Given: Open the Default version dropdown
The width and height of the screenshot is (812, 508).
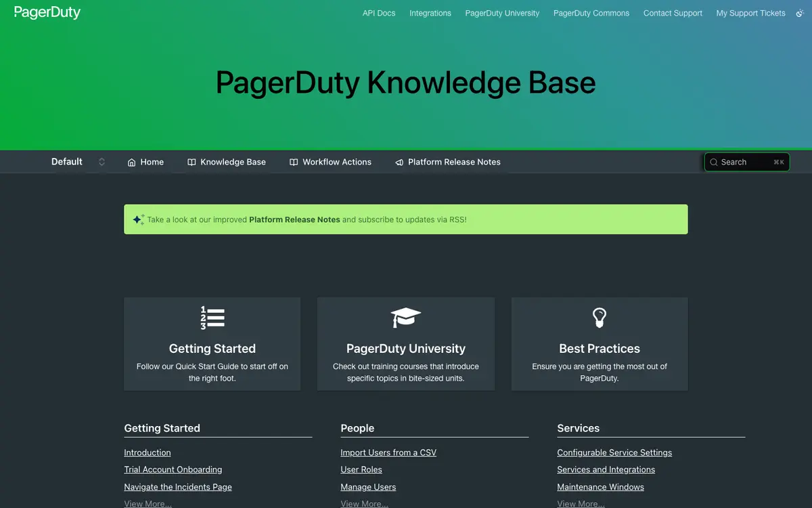Looking at the screenshot, I should 78,162.
